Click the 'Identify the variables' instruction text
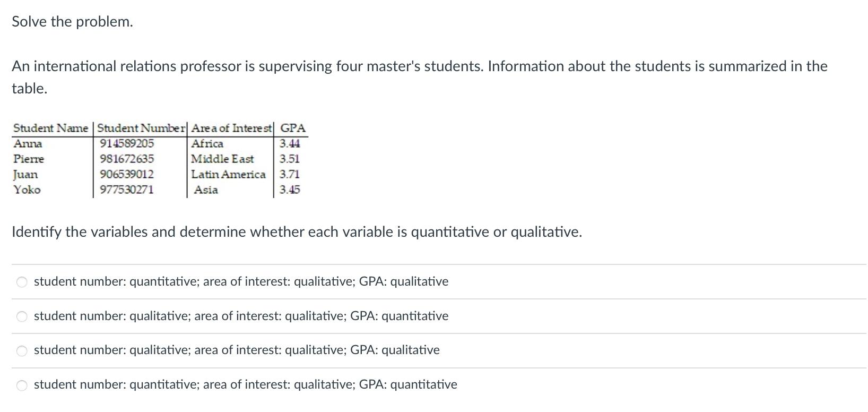Image resolution: width=868 pixels, height=412 pixels. click(297, 232)
